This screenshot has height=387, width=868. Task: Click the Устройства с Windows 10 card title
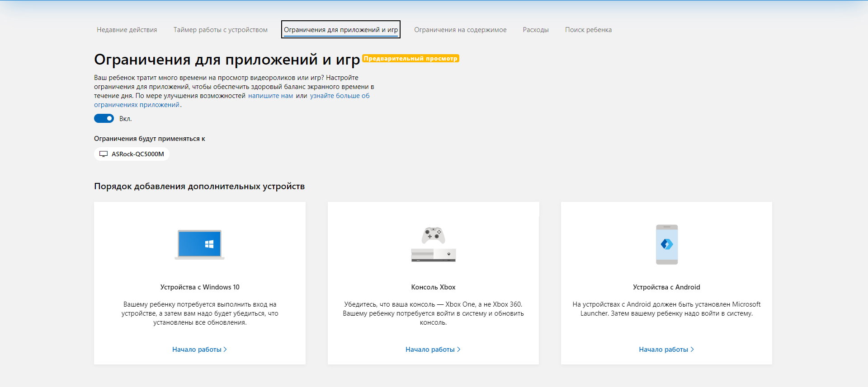[200, 287]
